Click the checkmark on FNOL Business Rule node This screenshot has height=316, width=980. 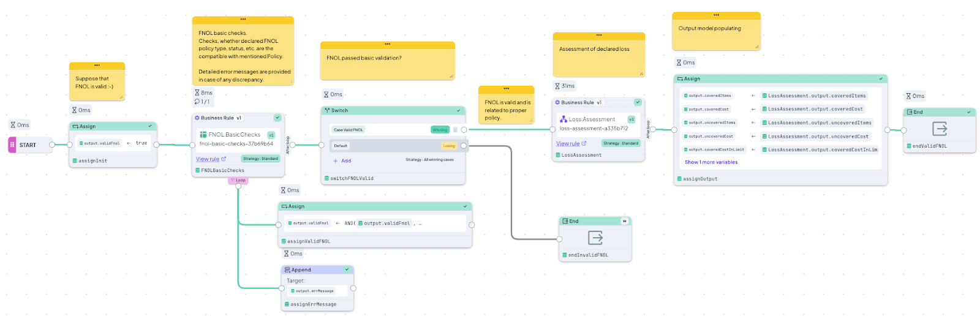(277, 118)
